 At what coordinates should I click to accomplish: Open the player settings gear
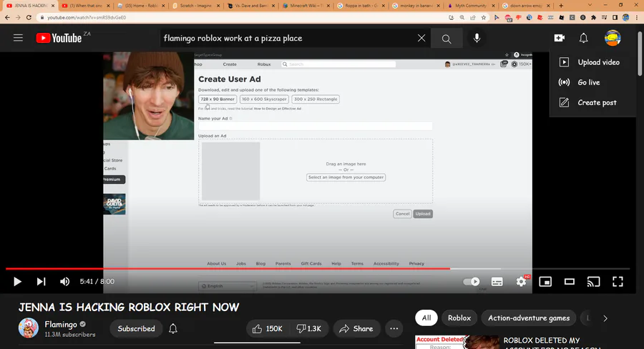pyautogui.click(x=521, y=282)
